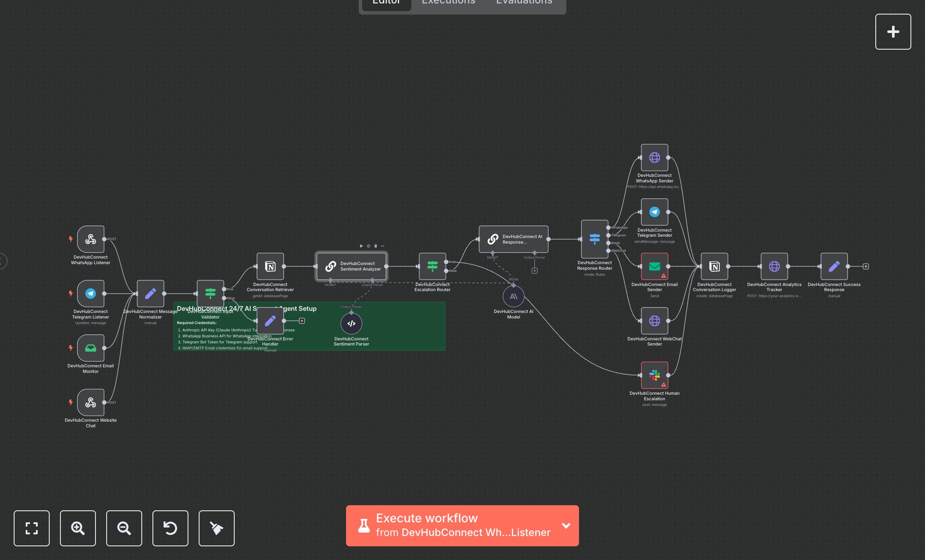Tidy up nodes with broom icon
Screen dimensions: 925x560
pyautogui.click(x=216, y=528)
